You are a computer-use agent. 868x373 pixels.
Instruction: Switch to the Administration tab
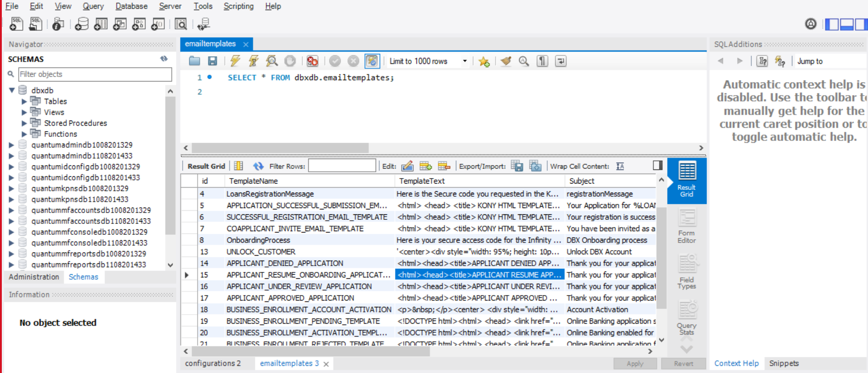34,277
